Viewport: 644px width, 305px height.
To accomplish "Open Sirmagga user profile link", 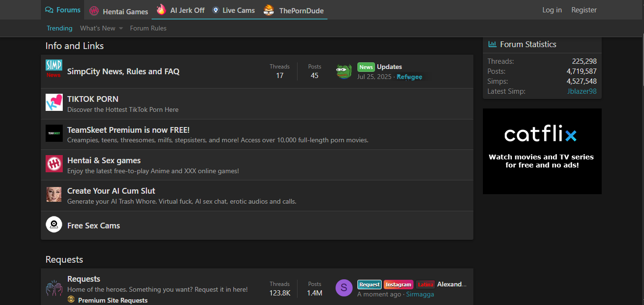I will (x=420, y=294).
